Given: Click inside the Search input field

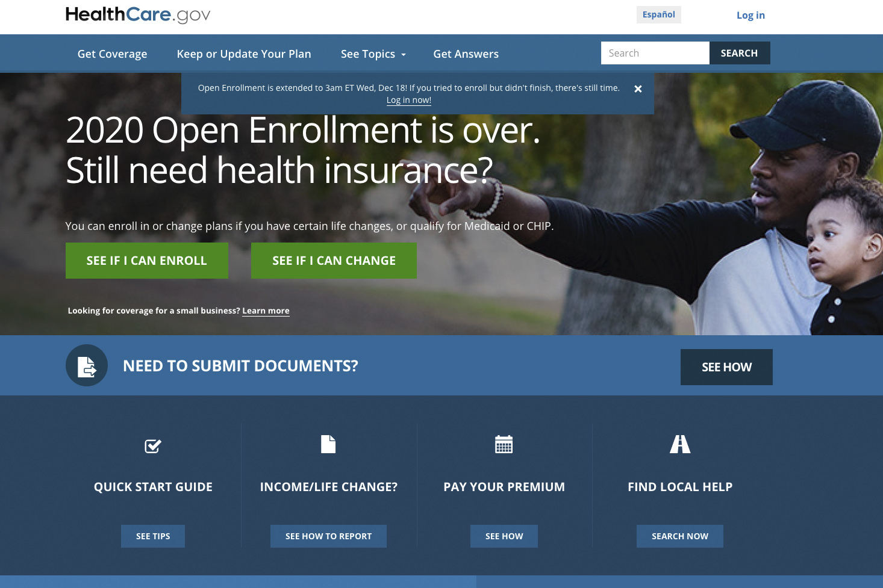Looking at the screenshot, I should tap(655, 53).
